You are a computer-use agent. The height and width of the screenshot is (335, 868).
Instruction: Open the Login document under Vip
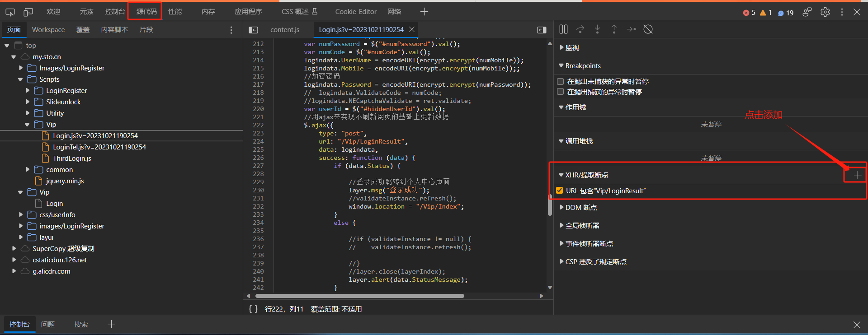(x=54, y=204)
